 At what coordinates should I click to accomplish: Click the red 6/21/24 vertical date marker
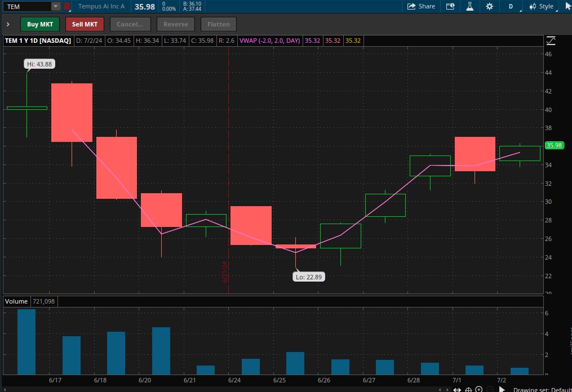point(225,271)
